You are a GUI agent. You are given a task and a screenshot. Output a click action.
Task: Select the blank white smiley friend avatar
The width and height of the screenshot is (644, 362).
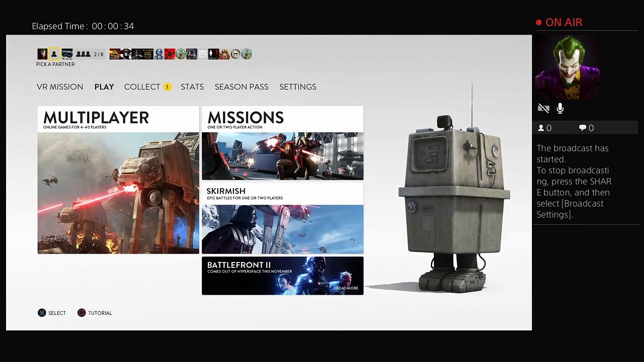pos(203,54)
